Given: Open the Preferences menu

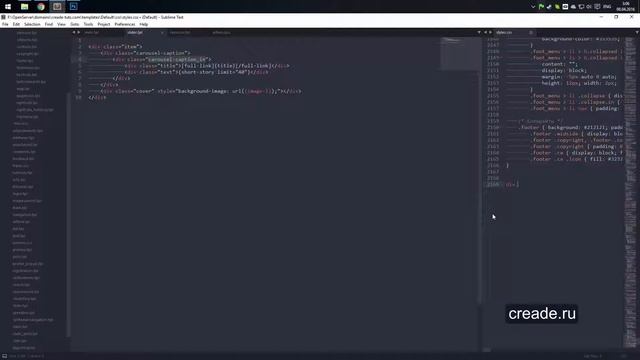Looking at the screenshot, I should pos(125,24).
